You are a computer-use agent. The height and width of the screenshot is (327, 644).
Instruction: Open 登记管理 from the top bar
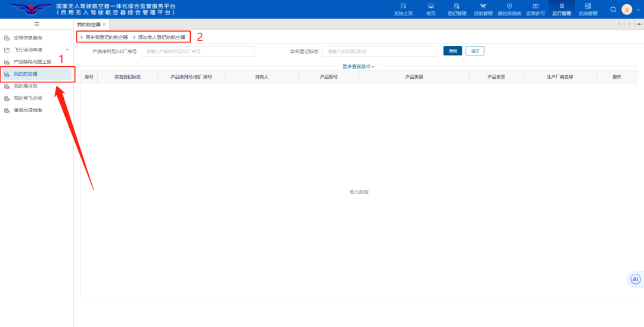(x=457, y=9)
